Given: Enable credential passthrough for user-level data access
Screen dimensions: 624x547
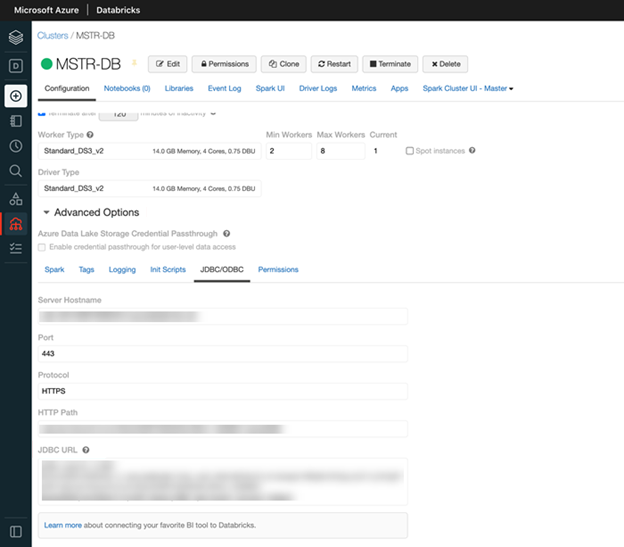Looking at the screenshot, I should click(42, 246).
